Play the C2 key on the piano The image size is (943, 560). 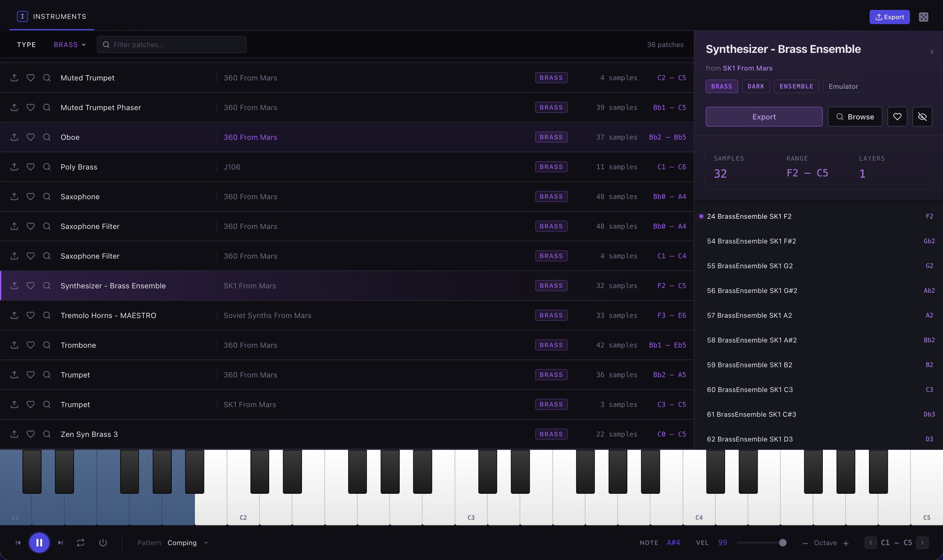pyautogui.click(x=243, y=508)
